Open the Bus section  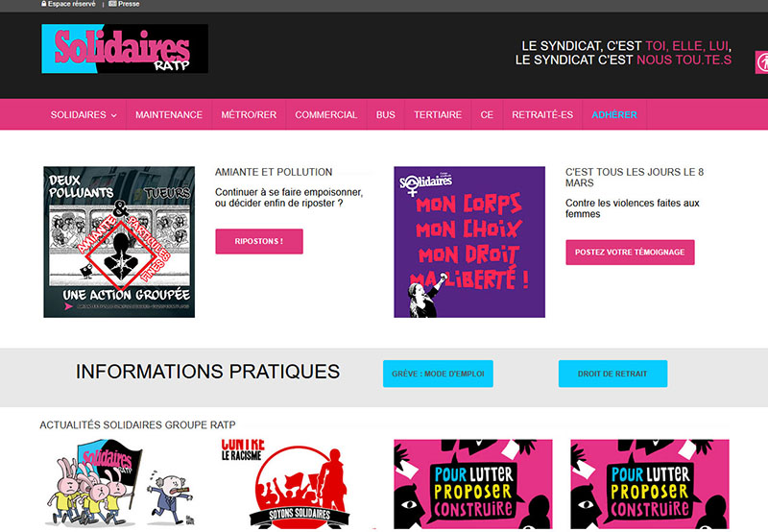386,114
